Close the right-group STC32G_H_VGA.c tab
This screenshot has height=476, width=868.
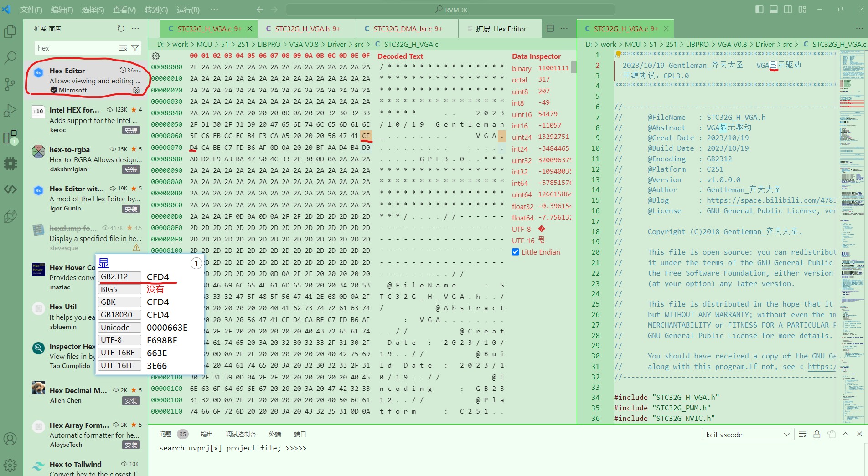click(666, 29)
